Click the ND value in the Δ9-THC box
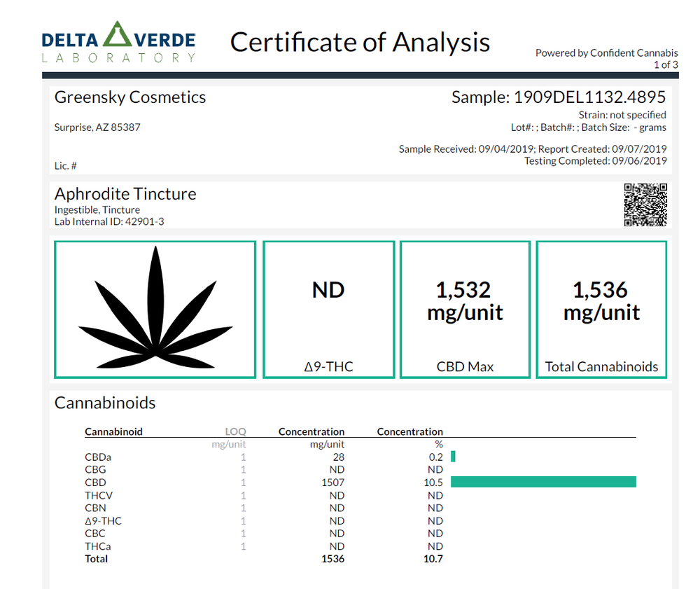Viewport: 700px width, 589px height. pos(328,290)
